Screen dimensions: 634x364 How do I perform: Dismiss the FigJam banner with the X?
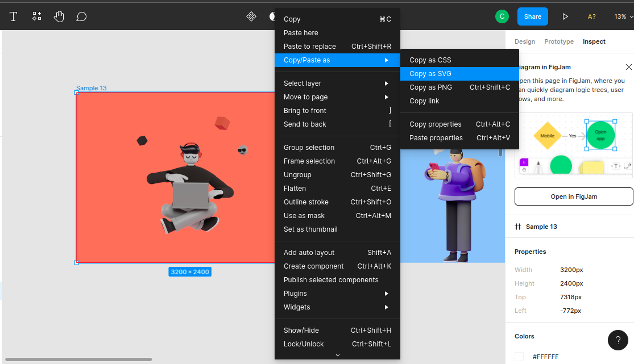point(628,66)
